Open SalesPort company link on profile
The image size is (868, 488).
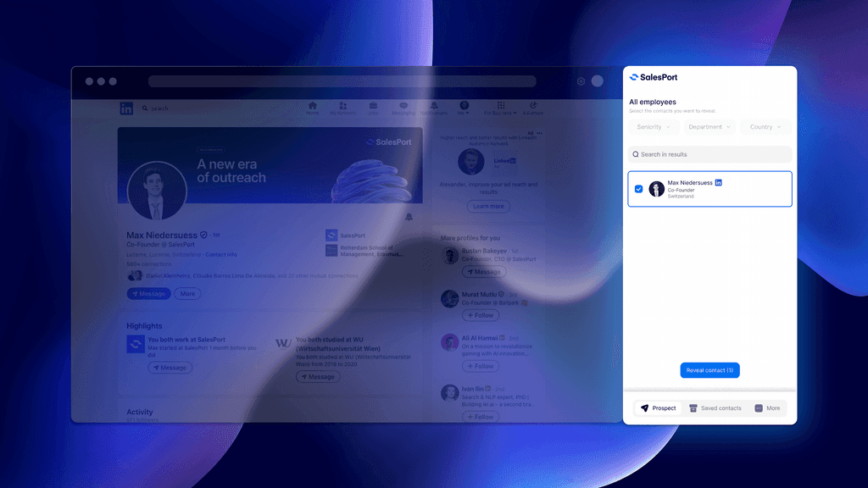pyautogui.click(x=346, y=236)
